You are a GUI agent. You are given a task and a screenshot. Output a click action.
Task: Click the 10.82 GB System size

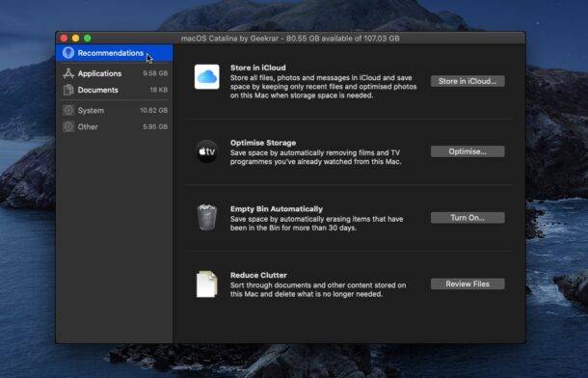pos(154,110)
